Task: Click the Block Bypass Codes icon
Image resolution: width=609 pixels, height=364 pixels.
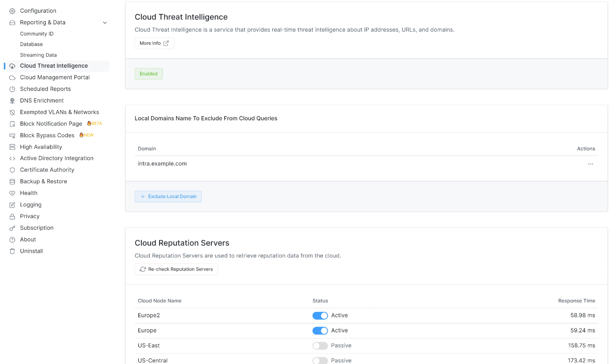Action: click(x=12, y=135)
